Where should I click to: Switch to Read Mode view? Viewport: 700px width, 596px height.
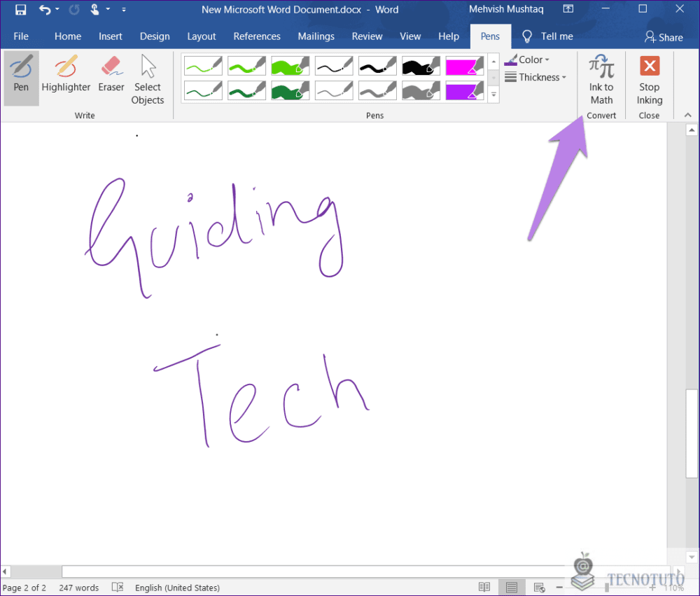(x=484, y=587)
